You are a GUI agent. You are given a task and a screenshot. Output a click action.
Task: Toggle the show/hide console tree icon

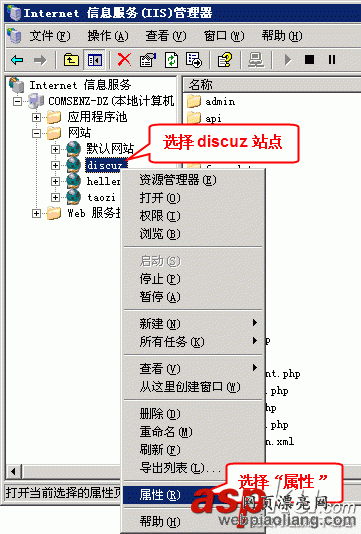pyautogui.click(x=94, y=60)
